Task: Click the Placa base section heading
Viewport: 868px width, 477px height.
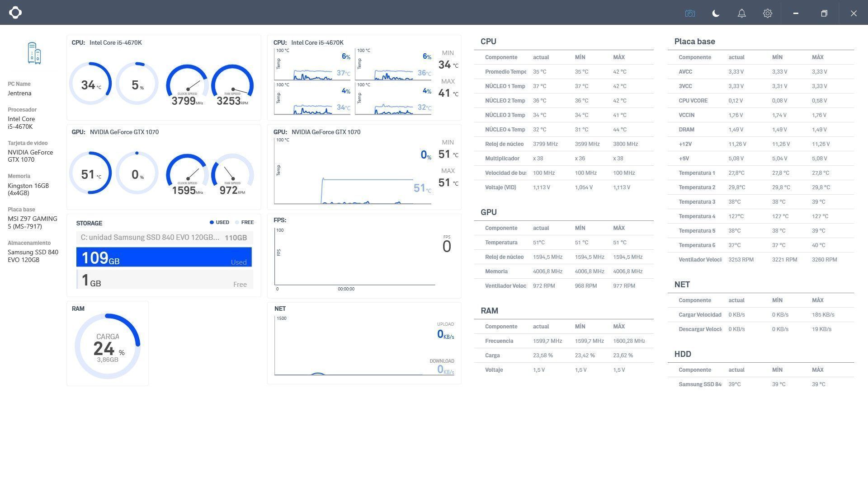Action: pyautogui.click(x=694, y=42)
